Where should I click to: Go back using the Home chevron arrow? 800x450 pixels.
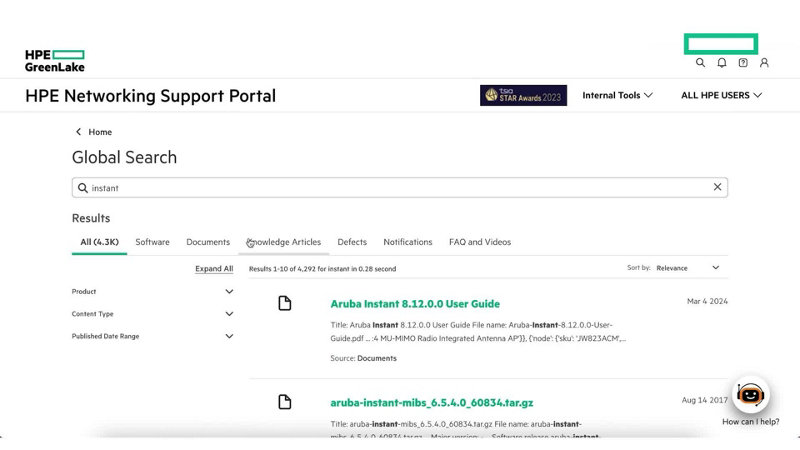point(79,132)
